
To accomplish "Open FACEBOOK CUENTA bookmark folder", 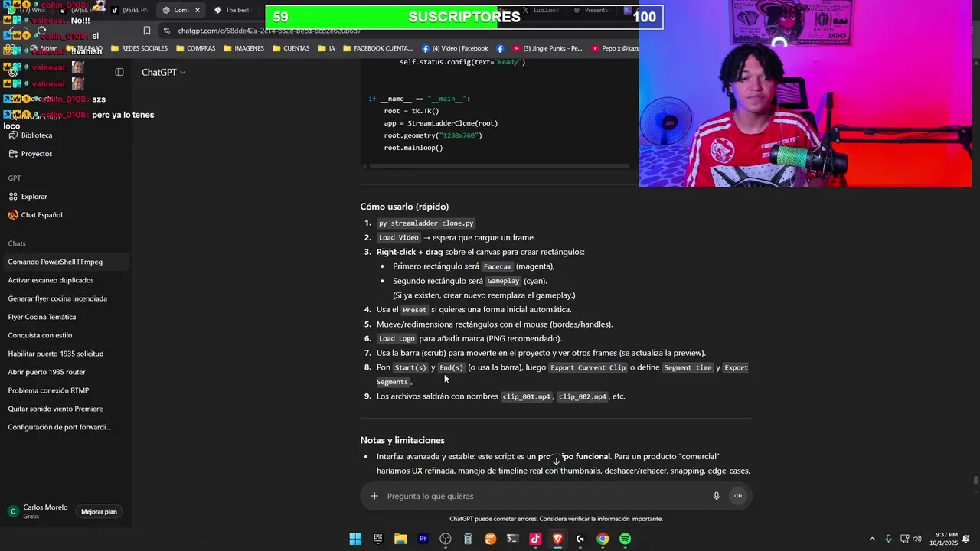I will click(377, 48).
